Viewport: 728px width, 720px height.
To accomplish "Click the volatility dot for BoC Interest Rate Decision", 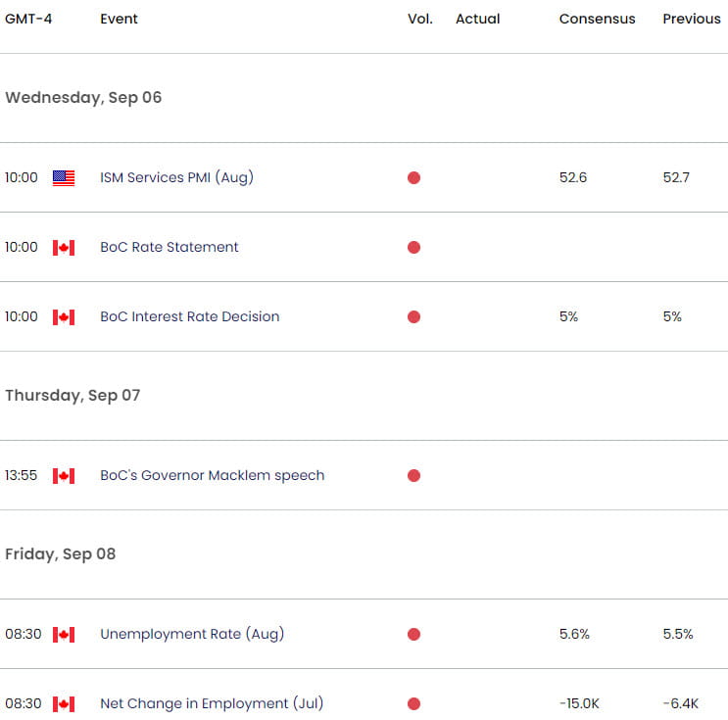I will coord(413,317).
